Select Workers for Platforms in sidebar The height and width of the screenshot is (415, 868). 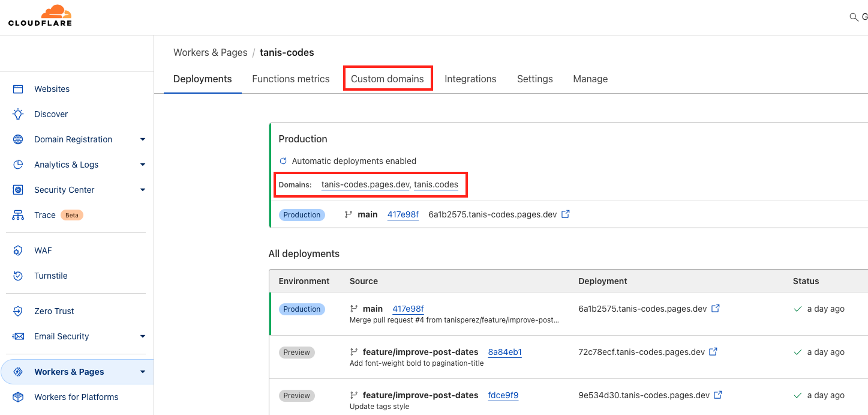point(76,397)
